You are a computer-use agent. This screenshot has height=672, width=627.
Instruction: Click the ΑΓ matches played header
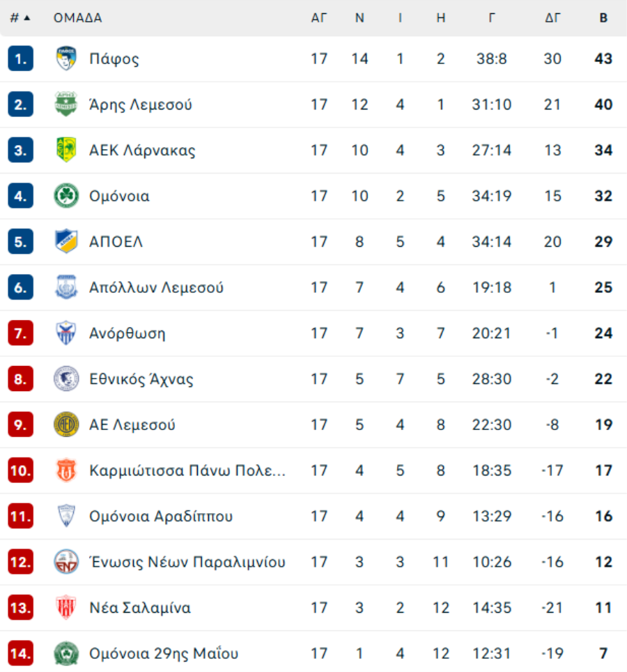pyautogui.click(x=318, y=18)
